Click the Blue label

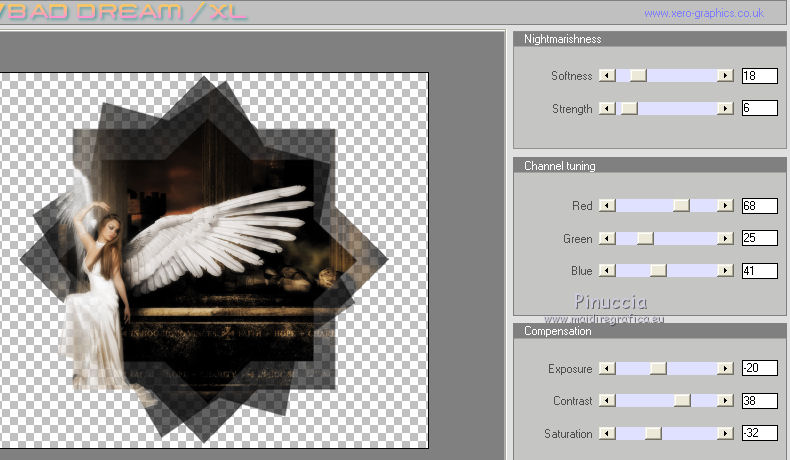pyautogui.click(x=582, y=271)
